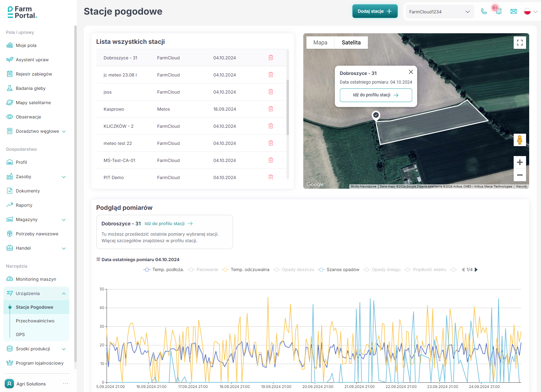541x392 pixels.
Task: Delete the PIT Demo station
Action: point(271,177)
